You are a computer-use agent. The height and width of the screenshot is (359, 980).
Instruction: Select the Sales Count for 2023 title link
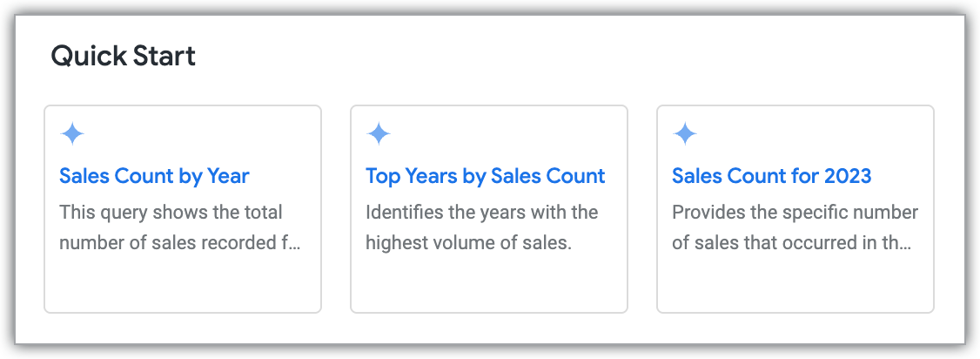[771, 176]
